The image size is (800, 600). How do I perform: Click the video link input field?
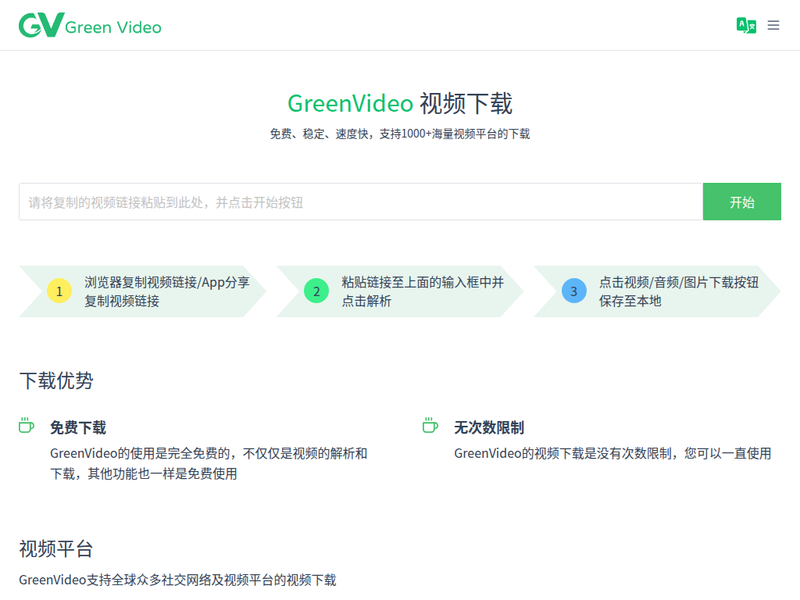pyautogui.click(x=361, y=202)
